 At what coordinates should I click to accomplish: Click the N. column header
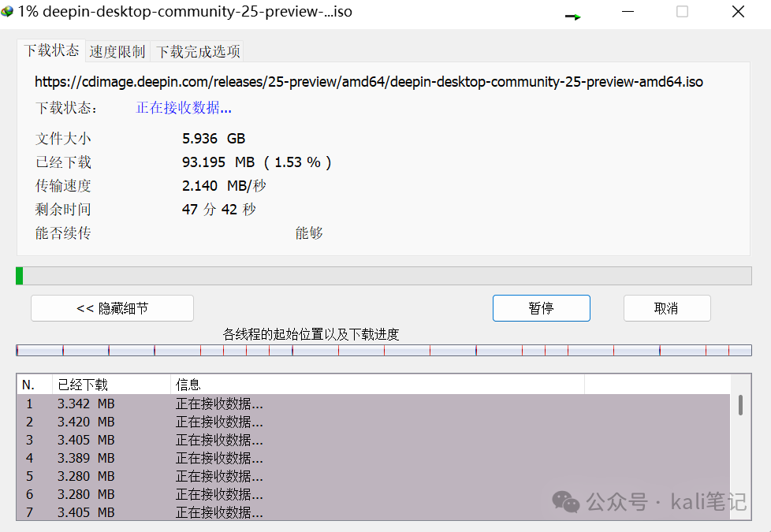[30, 384]
